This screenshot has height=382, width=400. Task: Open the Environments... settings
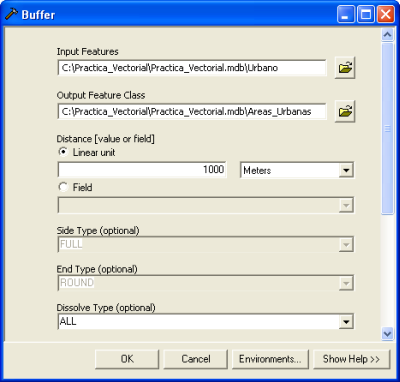click(270, 359)
